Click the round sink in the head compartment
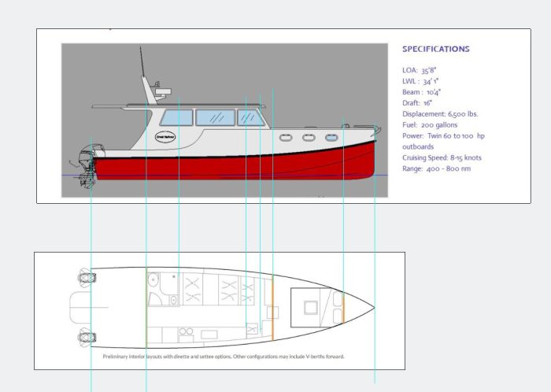Viewport: 551px width, 392px height. click(153, 280)
